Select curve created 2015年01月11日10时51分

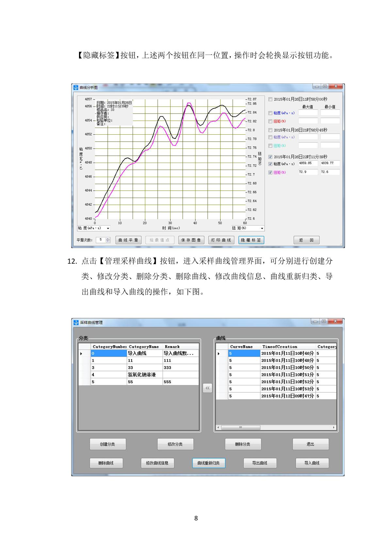pos(288,375)
